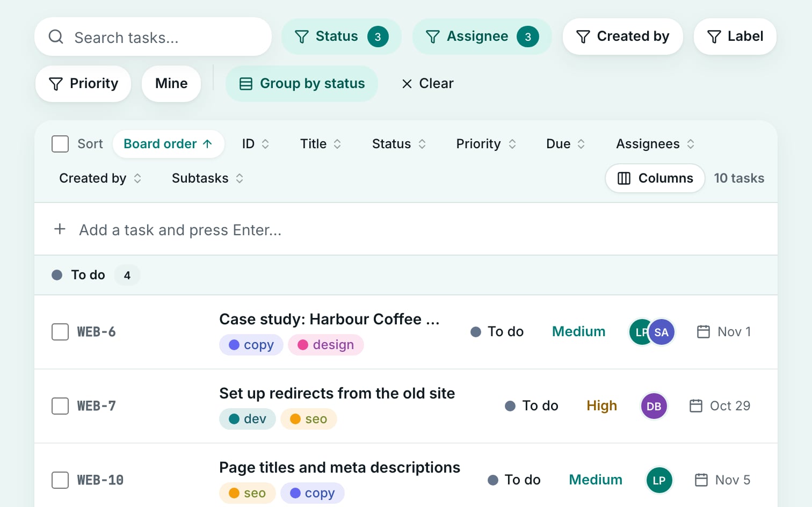
Task: Open the Columns chooser
Action: point(655,178)
